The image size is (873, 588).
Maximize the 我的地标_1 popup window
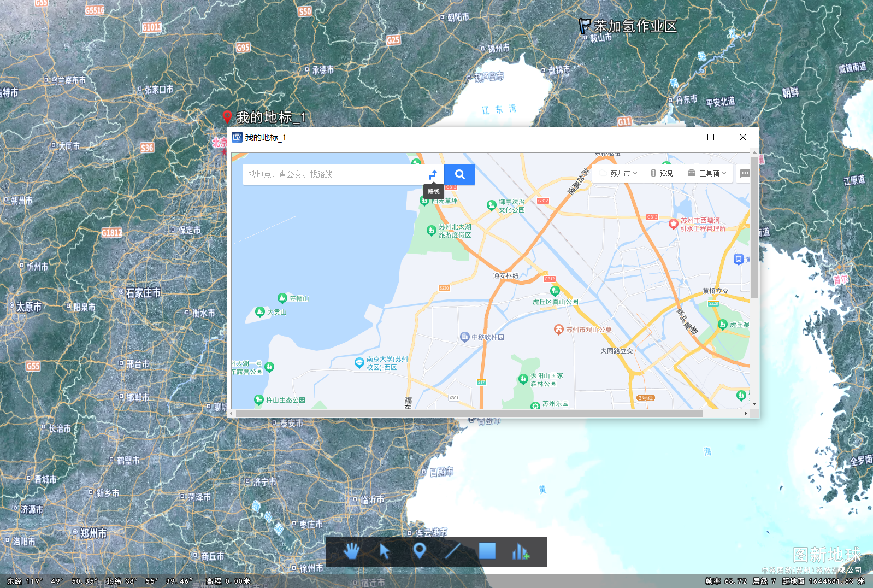pos(711,137)
